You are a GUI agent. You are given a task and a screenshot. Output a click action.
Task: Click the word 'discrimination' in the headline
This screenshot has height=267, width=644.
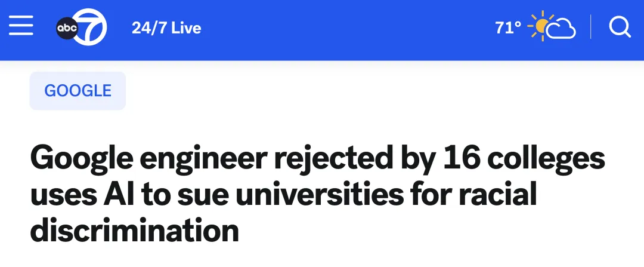pos(134,230)
